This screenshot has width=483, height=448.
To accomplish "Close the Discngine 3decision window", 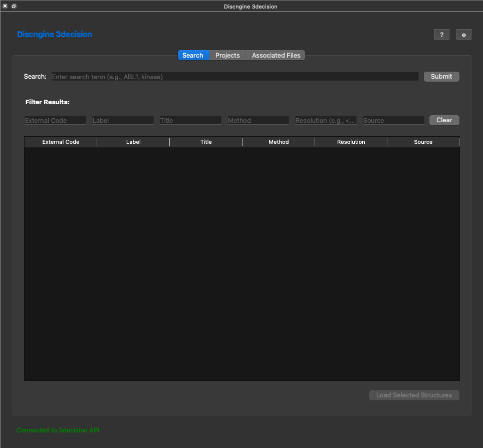I will tap(5, 6).
